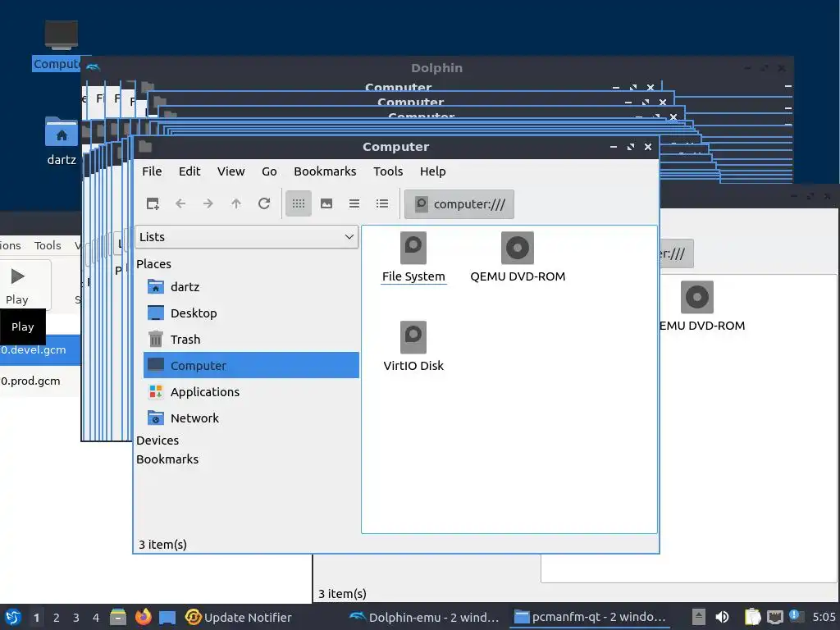Select the 0.prod.gcm game row
Image resolution: width=840 pixels, height=630 pixels.
pyautogui.click(x=40, y=381)
